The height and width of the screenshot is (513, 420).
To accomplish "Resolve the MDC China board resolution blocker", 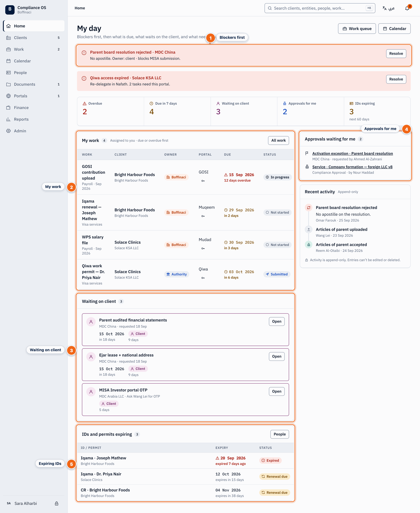I will tap(396, 53).
